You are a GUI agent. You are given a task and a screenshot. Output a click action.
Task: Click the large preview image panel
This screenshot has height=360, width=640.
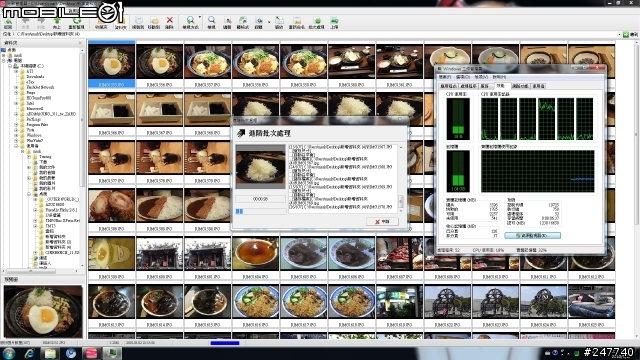[x=43, y=311]
